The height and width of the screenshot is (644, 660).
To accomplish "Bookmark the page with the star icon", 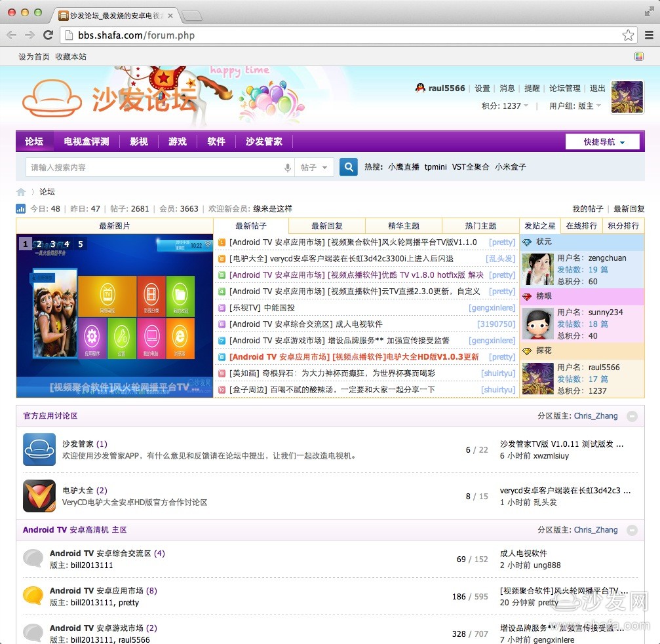I will (x=628, y=35).
